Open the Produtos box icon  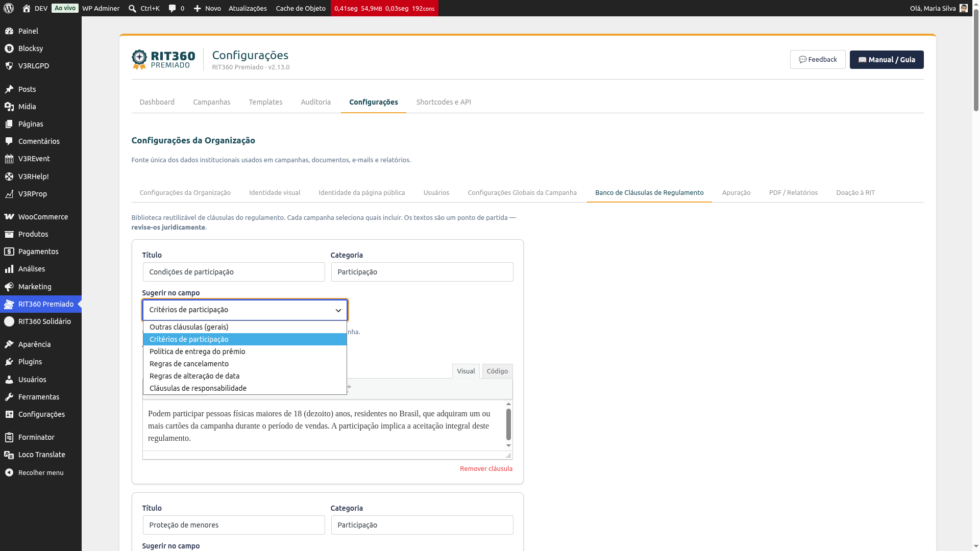click(9, 234)
